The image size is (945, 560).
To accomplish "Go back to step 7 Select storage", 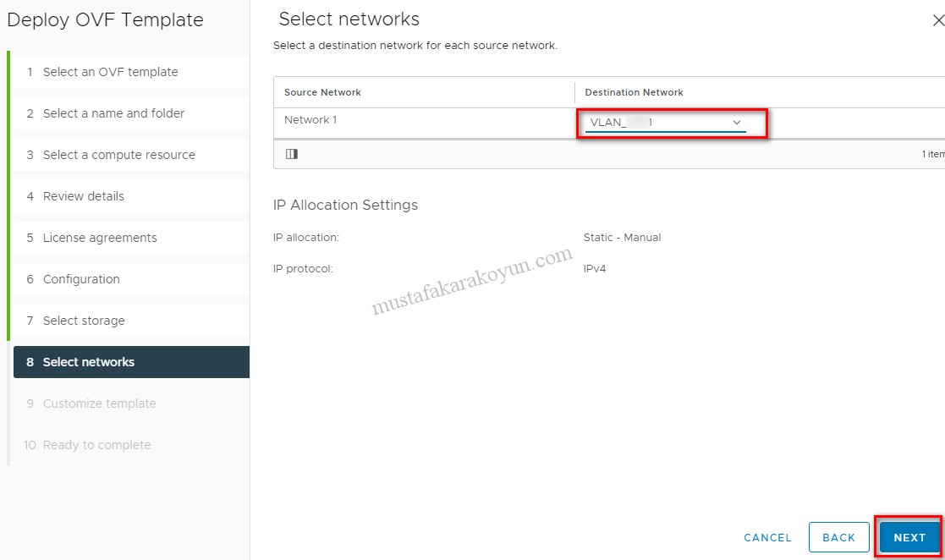I will click(84, 321).
